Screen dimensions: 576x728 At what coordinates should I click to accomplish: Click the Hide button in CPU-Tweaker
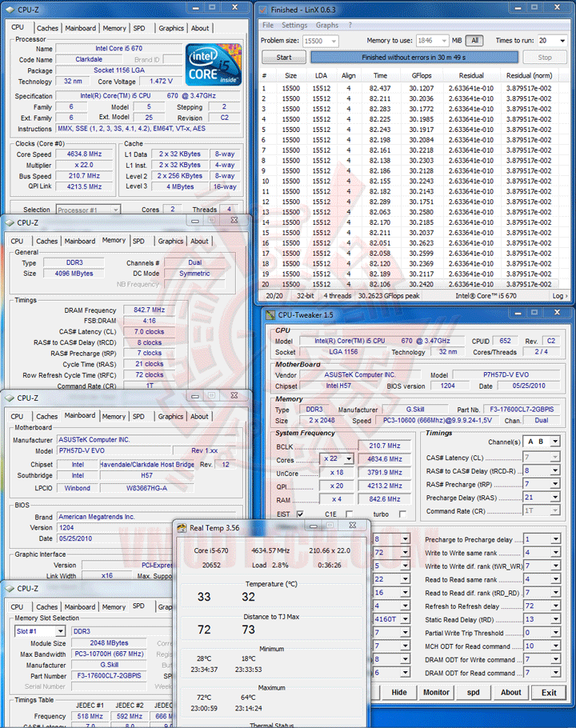(x=398, y=692)
